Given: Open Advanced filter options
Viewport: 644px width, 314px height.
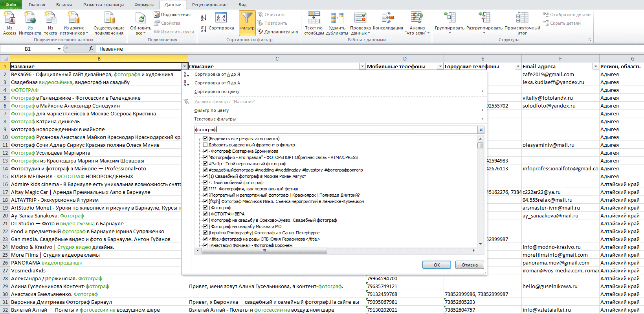Looking at the screenshot, I should click(277, 32).
